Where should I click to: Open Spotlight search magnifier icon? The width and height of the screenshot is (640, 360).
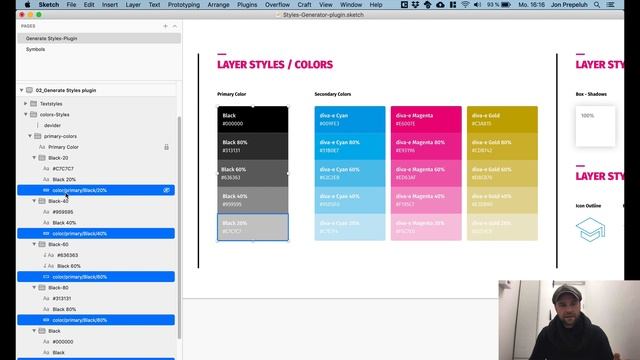click(597, 5)
